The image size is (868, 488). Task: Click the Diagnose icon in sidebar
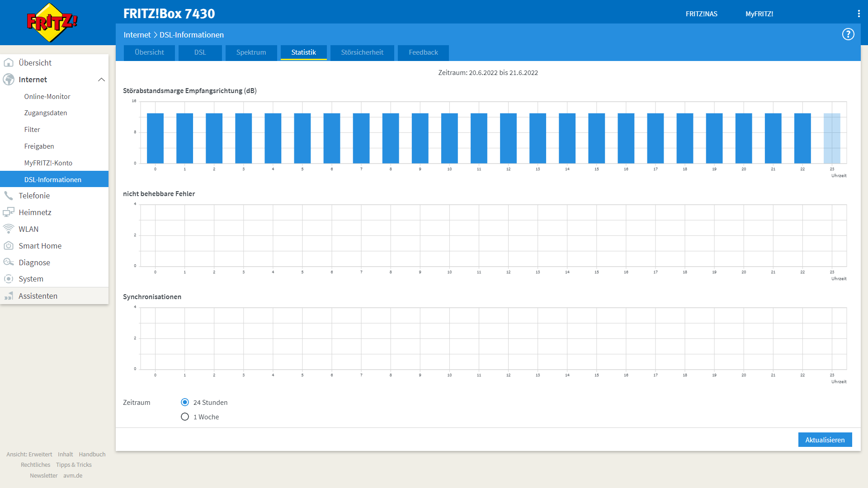tap(9, 263)
